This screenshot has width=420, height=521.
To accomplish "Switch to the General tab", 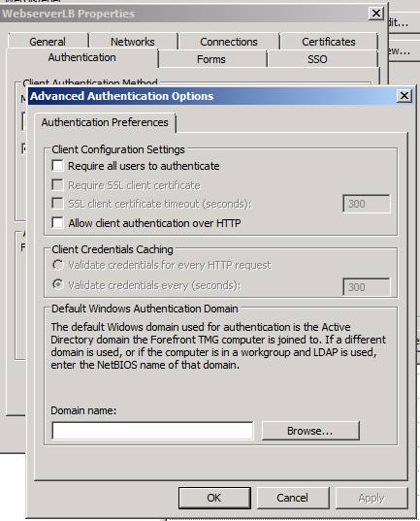I will [48, 42].
